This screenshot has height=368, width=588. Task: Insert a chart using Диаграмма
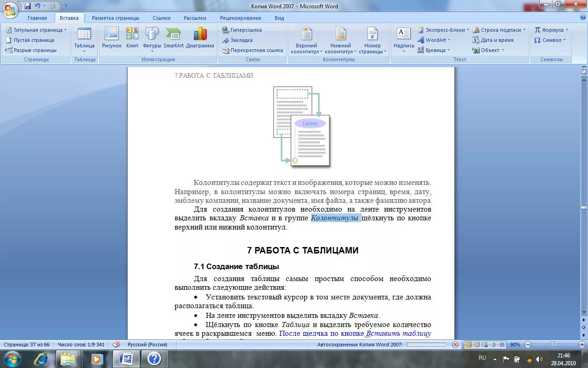pos(200,38)
